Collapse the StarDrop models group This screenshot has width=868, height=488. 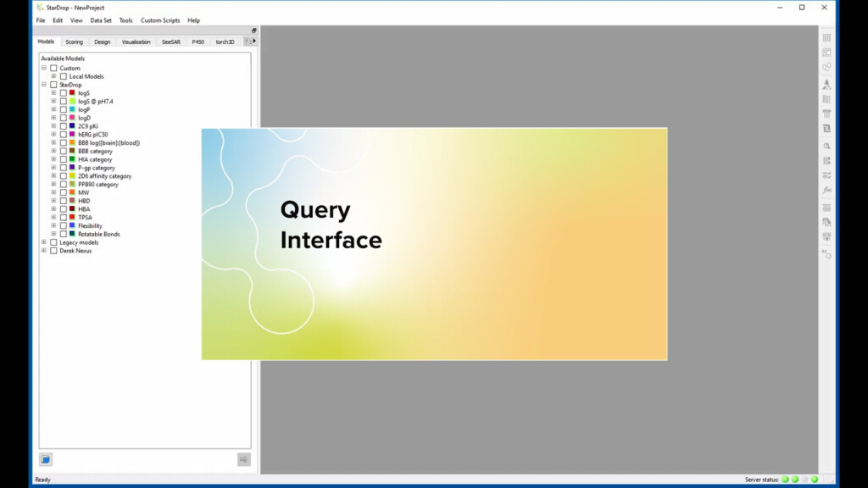(42, 84)
